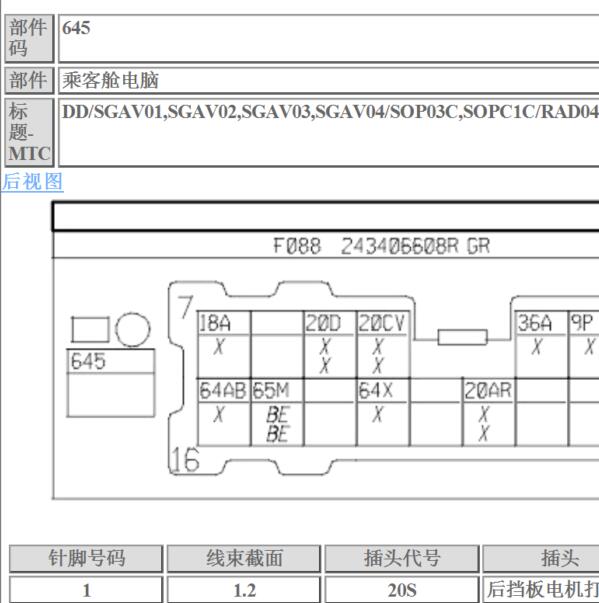Click the fuse symbol between connectors
Image resolution: width=599 pixels, height=603 pixels.
(463, 337)
